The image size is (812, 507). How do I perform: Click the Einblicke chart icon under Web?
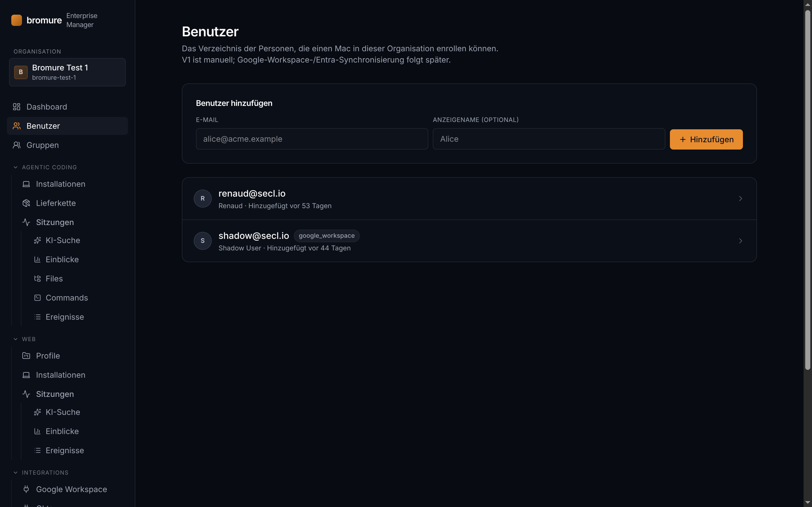pos(37,431)
